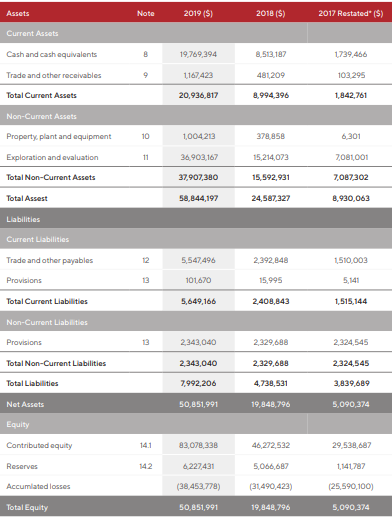Click the Note column header
This screenshot has height=518, width=392.
(x=146, y=13)
